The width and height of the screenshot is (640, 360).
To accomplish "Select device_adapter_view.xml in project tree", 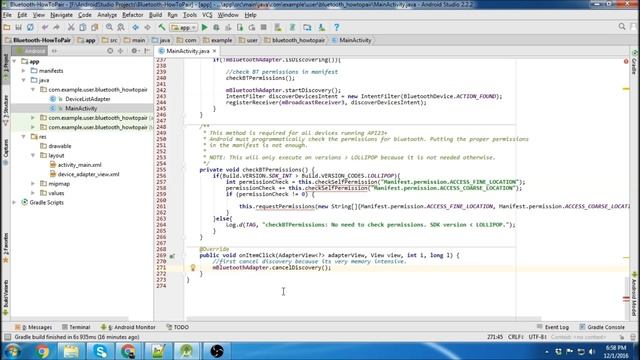I will click(88, 174).
